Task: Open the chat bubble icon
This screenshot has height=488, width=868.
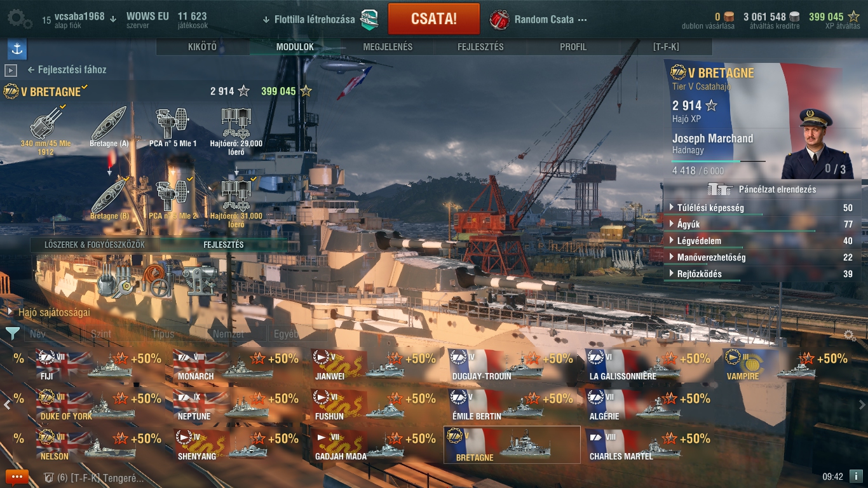Action: point(17,477)
